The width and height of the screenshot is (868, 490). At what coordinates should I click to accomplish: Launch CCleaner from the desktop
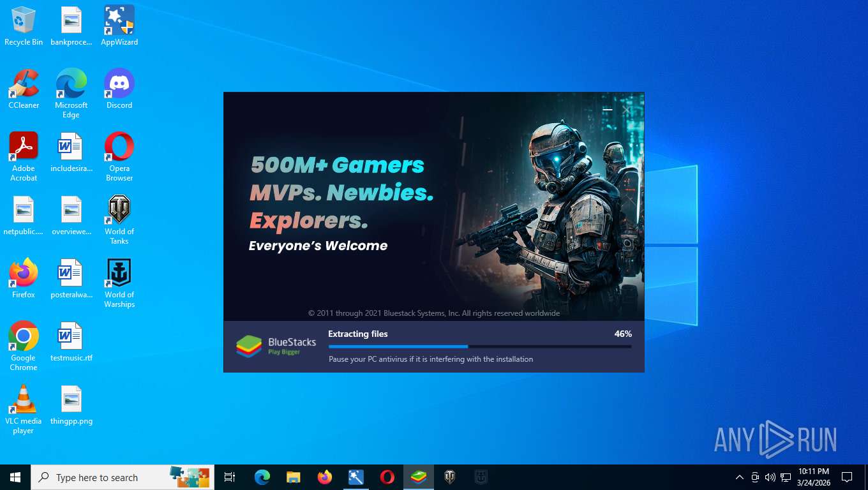[24, 89]
